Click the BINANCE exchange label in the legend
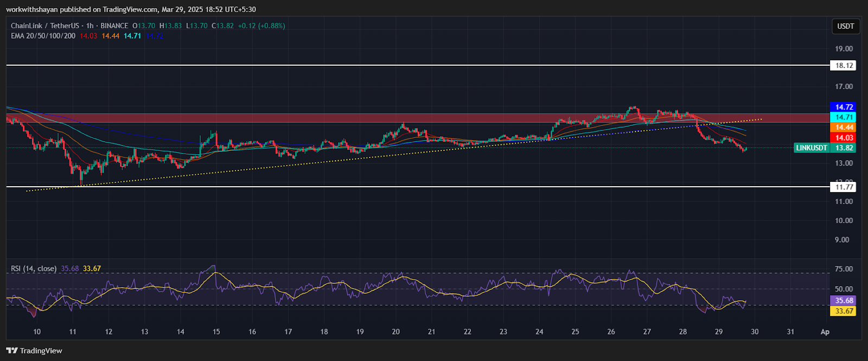Viewport: 868px width, 361px height. tap(114, 26)
